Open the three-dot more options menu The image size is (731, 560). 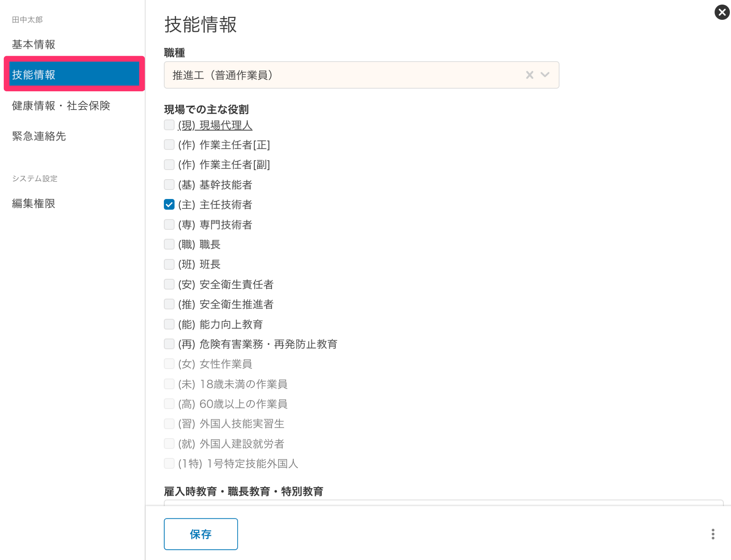[713, 534]
